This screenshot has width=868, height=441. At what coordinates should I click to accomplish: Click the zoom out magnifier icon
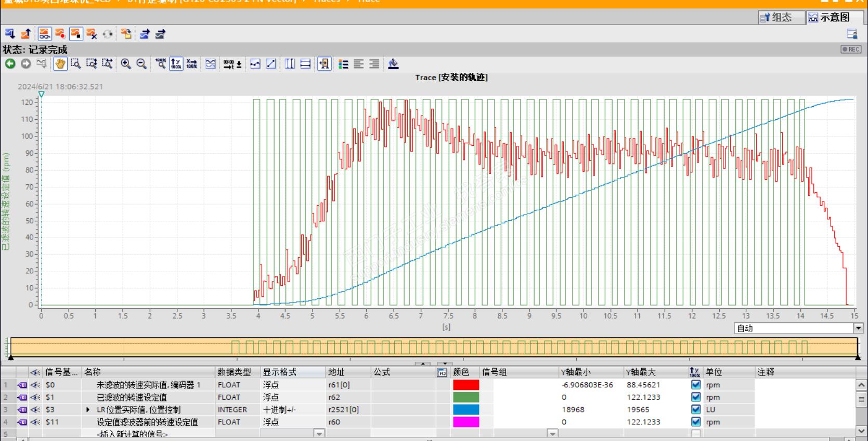pyautogui.click(x=141, y=64)
